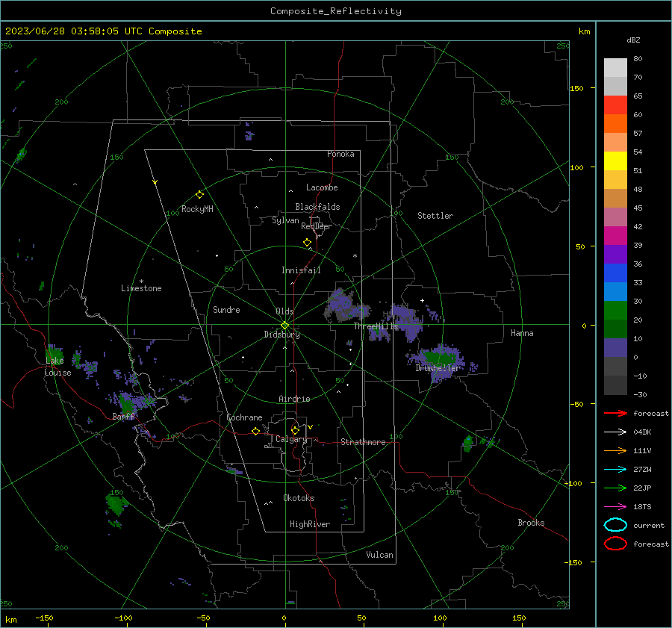Click the yellow diamond marker near Cochrane
The height and width of the screenshot is (628, 672).
[x=256, y=431]
